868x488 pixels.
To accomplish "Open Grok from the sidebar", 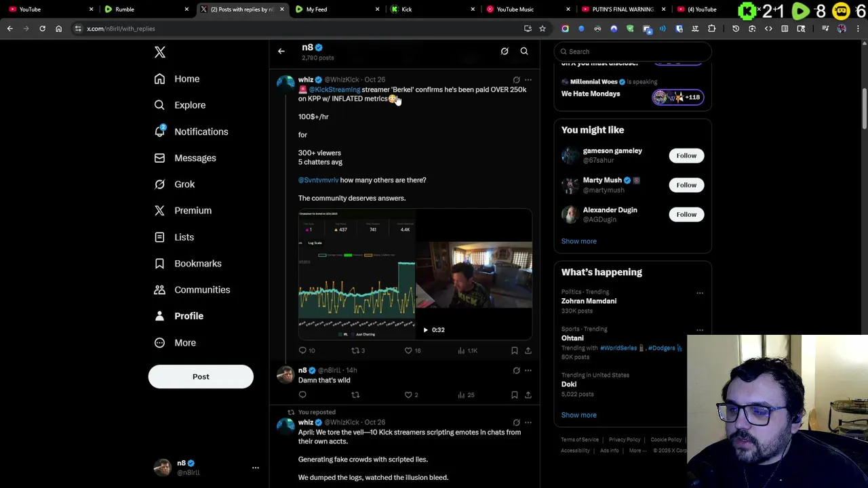I will click(x=174, y=184).
